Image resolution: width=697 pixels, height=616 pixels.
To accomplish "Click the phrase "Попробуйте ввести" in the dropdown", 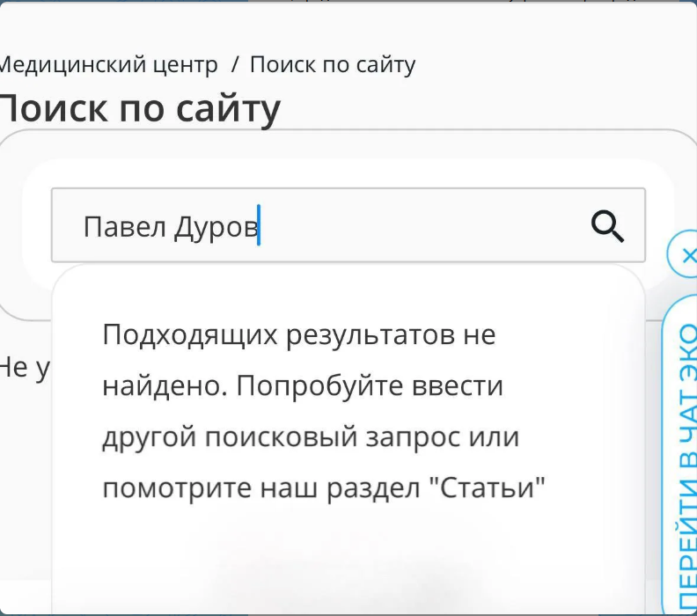I will (370, 385).
